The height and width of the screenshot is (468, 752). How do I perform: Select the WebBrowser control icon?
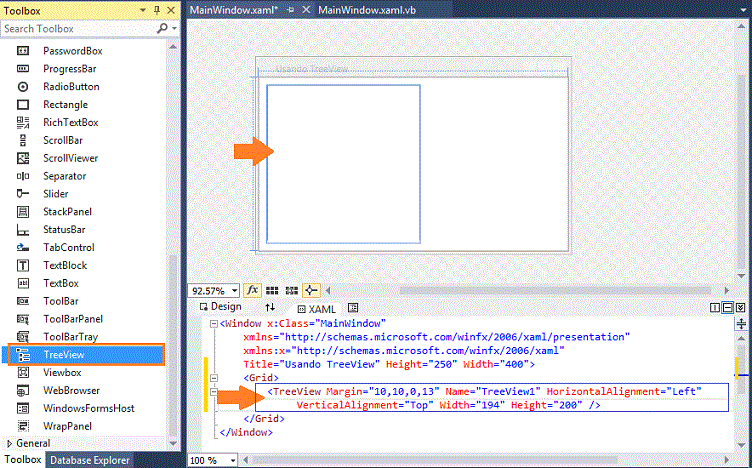click(x=23, y=390)
